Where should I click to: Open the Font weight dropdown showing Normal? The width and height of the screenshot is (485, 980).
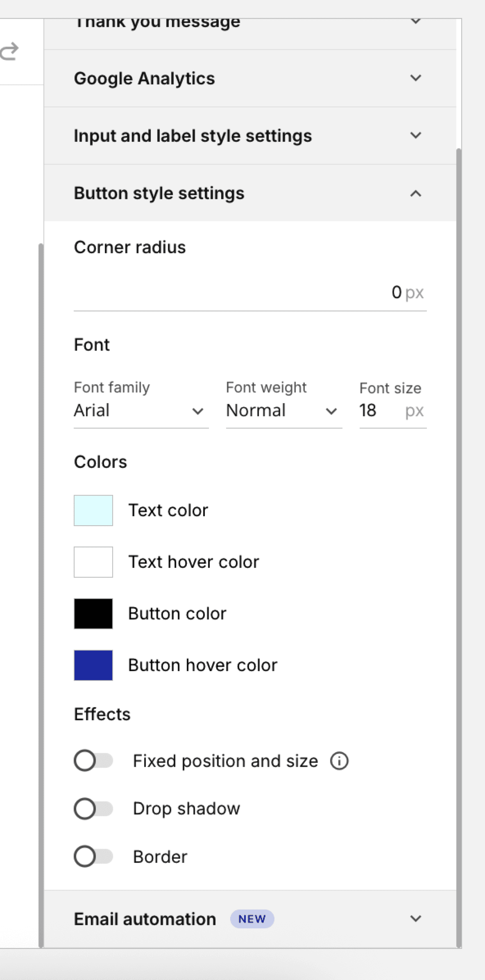pyautogui.click(x=284, y=411)
